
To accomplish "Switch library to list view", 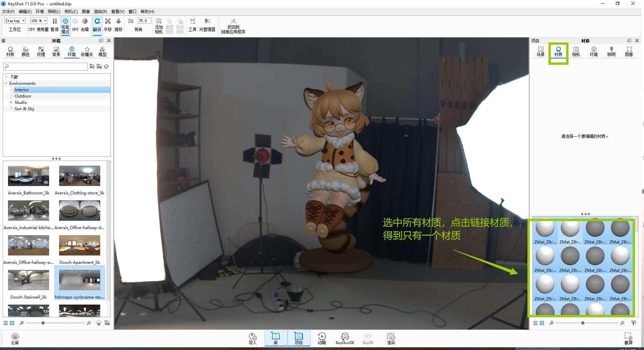I will [5, 323].
